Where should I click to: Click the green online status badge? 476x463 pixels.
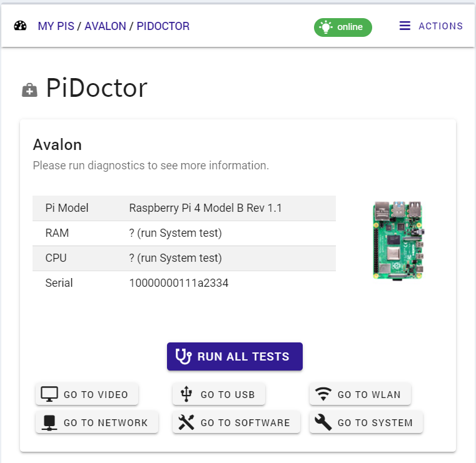point(343,27)
